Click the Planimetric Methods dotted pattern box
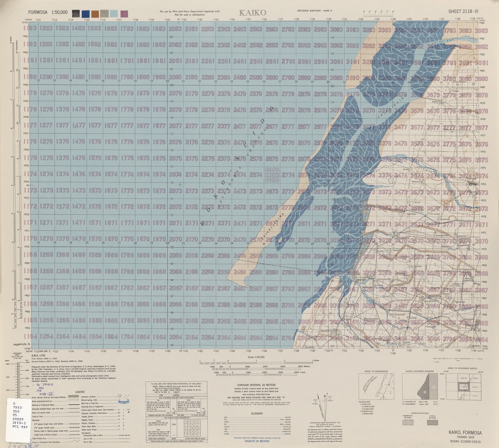This screenshot has width=499, height=448. tap(408, 422)
